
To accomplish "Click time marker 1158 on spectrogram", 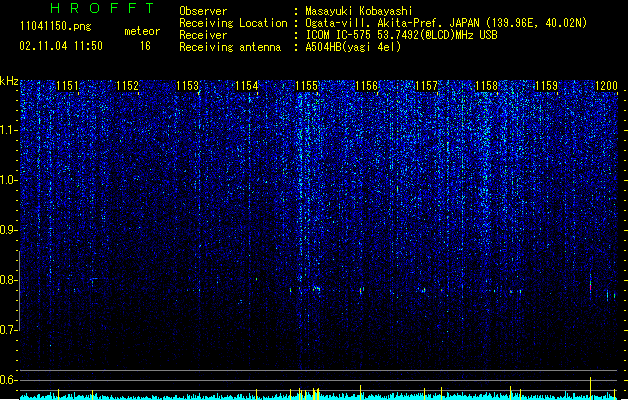I will pyautogui.click(x=486, y=86).
